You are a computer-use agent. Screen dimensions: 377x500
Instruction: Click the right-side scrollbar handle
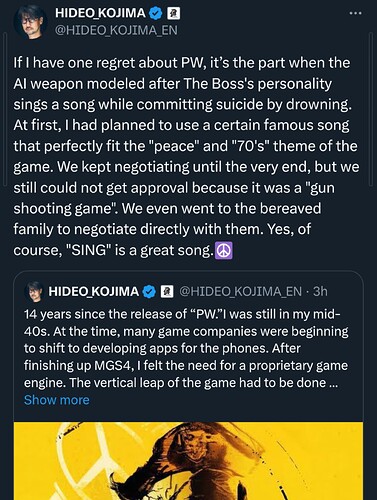[x=372, y=108]
